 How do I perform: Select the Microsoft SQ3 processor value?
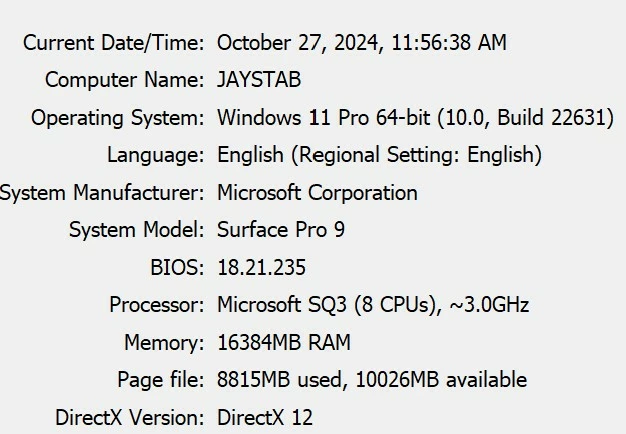pyautogui.click(x=373, y=305)
